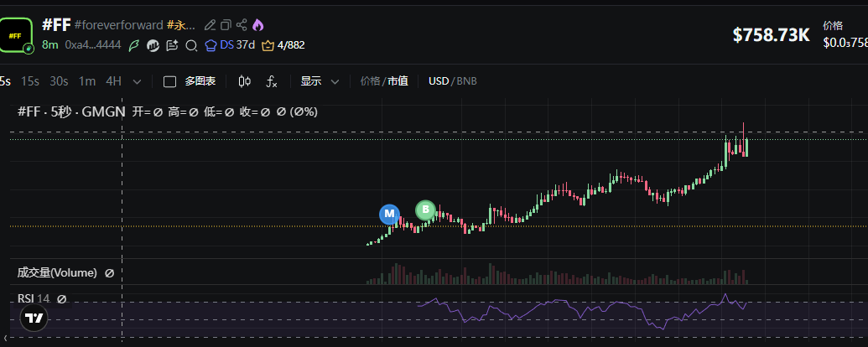The height and width of the screenshot is (347, 868).
Task: Click the #foreverforward token name
Action: click(x=118, y=25)
